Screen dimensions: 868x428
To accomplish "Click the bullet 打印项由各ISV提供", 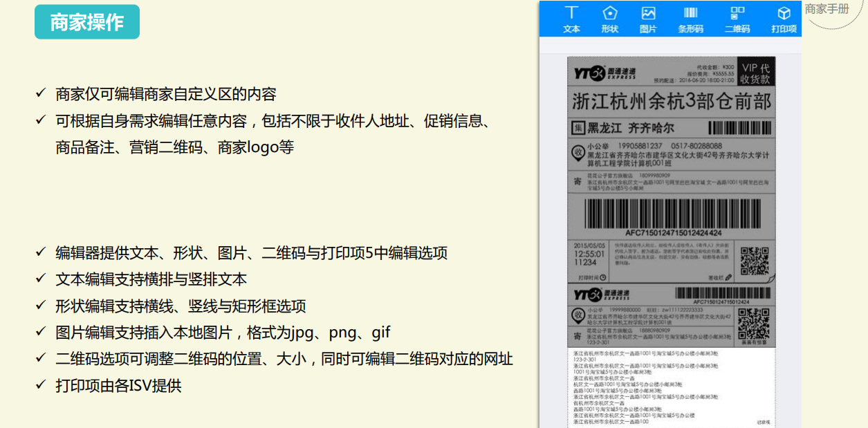I will tap(118, 385).
